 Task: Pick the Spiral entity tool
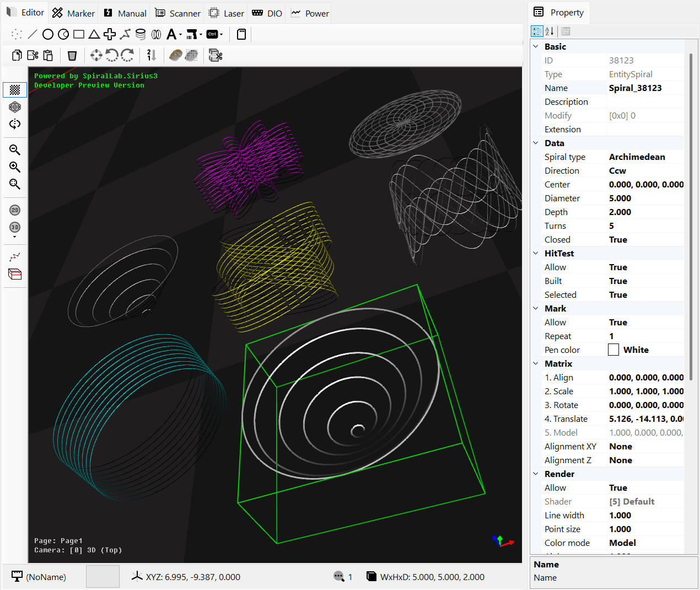pos(141,34)
